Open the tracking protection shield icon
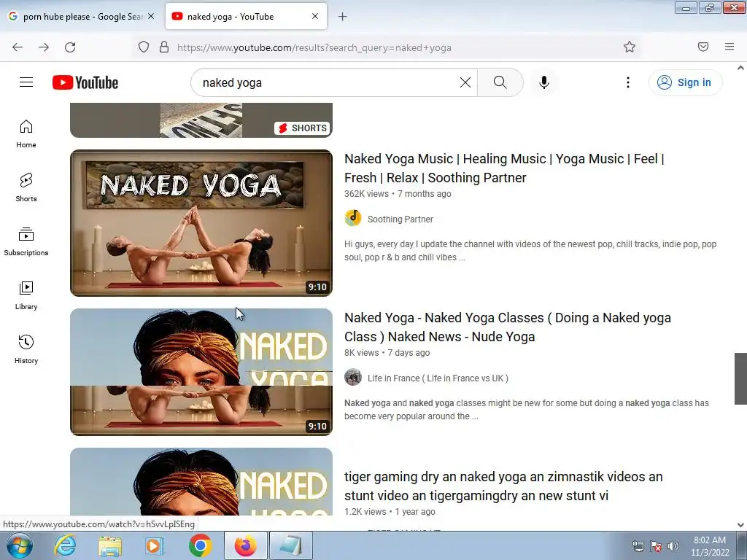This screenshot has width=747, height=560. [x=144, y=47]
